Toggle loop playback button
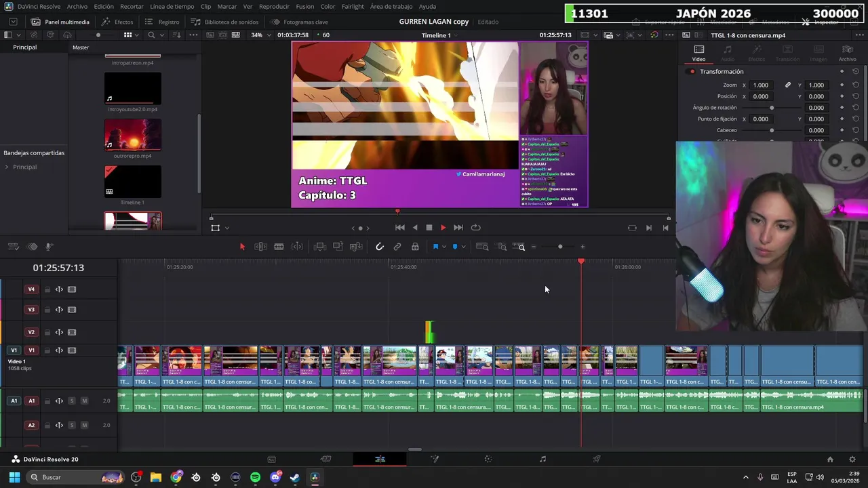The image size is (868, 488). coord(475,228)
